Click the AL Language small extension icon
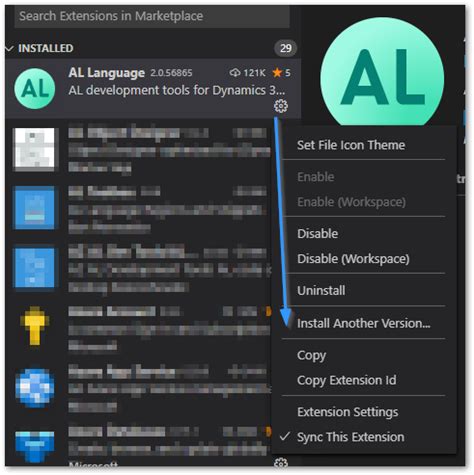The width and height of the screenshot is (474, 475). point(35,89)
